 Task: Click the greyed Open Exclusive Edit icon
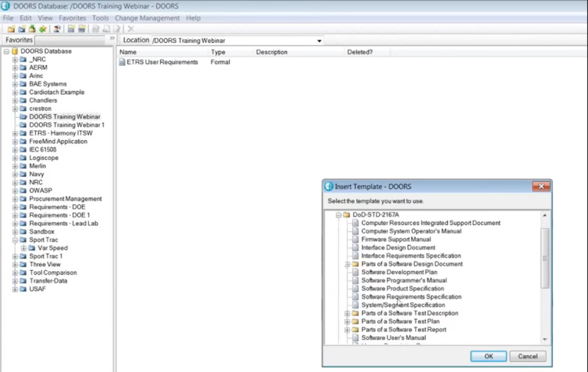click(x=96, y=29)
